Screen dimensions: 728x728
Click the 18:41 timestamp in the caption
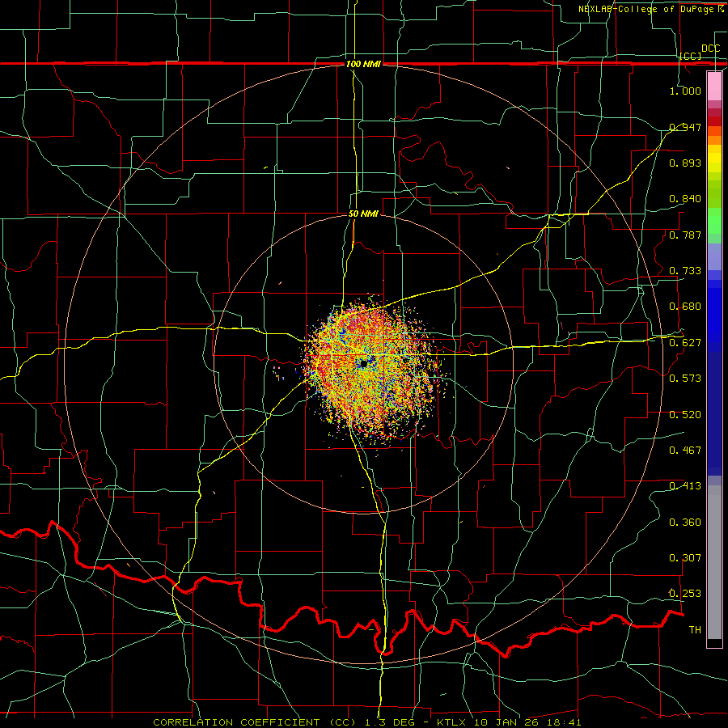564,722
